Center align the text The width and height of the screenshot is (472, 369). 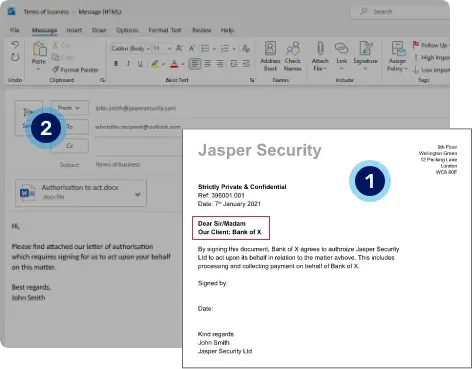click(x=207, y=64)
